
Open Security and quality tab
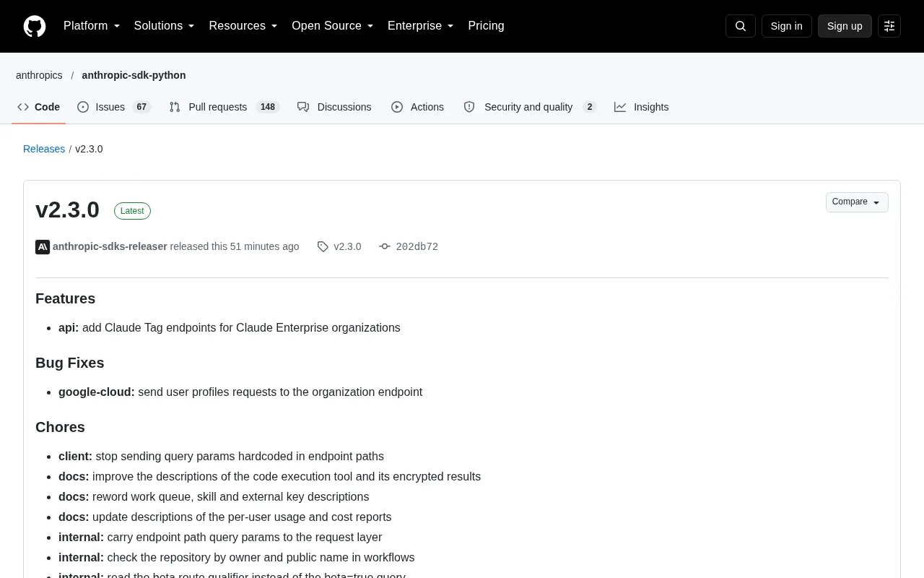click(530, 107)
